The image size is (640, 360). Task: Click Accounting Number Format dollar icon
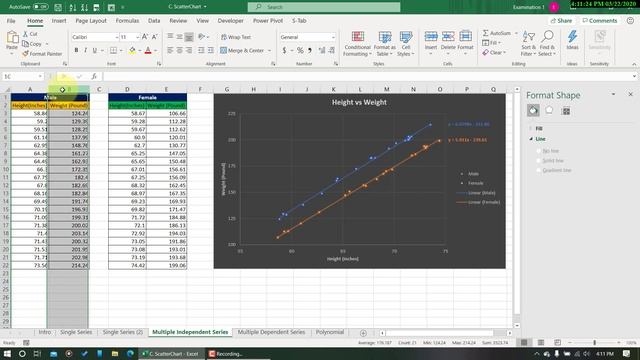284,50
